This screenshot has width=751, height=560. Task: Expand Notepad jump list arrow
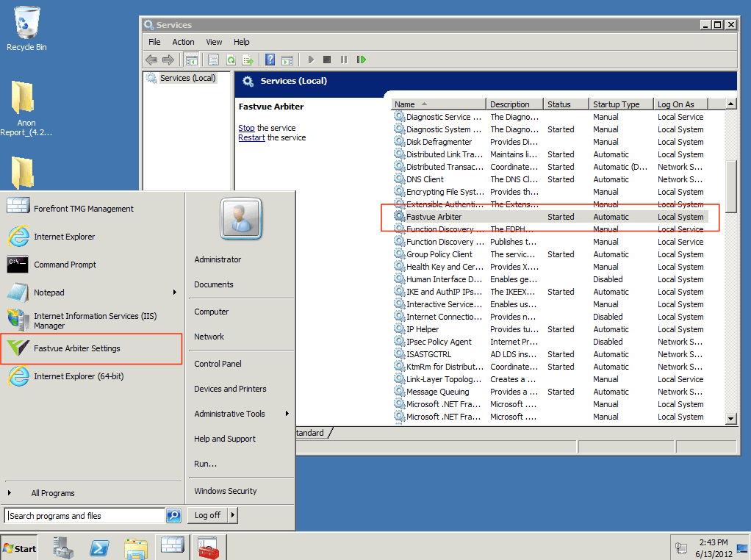click(x=175, y=292)
